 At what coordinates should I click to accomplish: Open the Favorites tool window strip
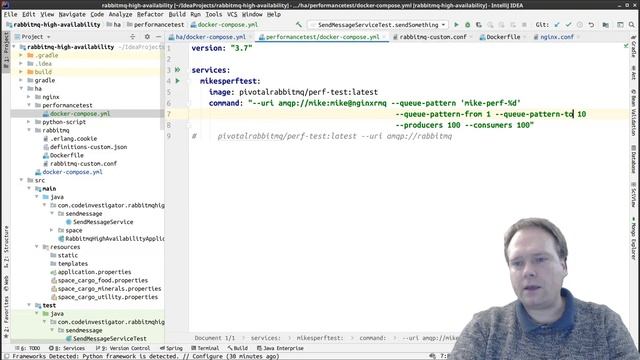[6, 318]
